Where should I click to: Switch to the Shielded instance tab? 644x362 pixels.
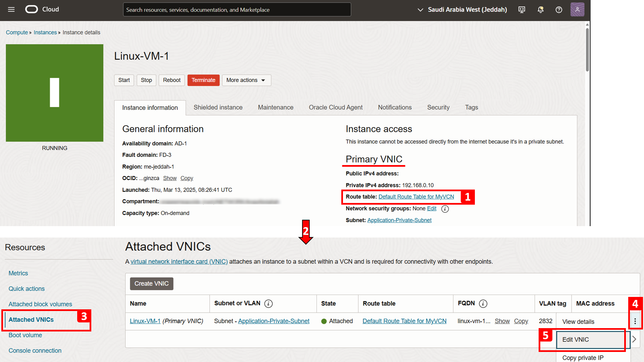point(218,107)
